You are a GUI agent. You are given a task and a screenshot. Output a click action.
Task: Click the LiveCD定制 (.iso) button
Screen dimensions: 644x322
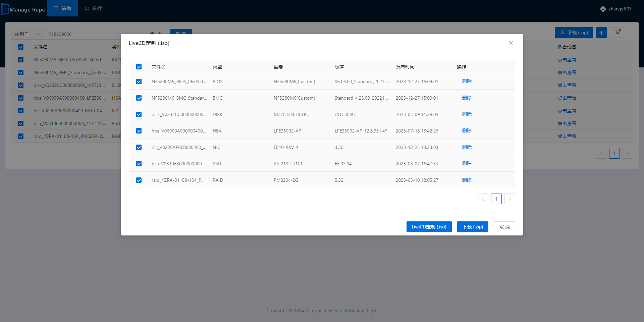pyautogui.click(x=429, y=227)
